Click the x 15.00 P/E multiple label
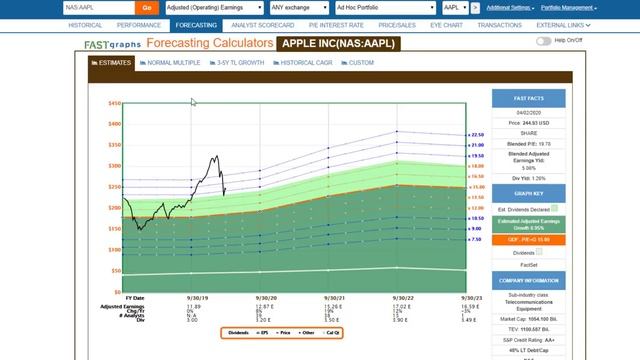 point(477,187)
